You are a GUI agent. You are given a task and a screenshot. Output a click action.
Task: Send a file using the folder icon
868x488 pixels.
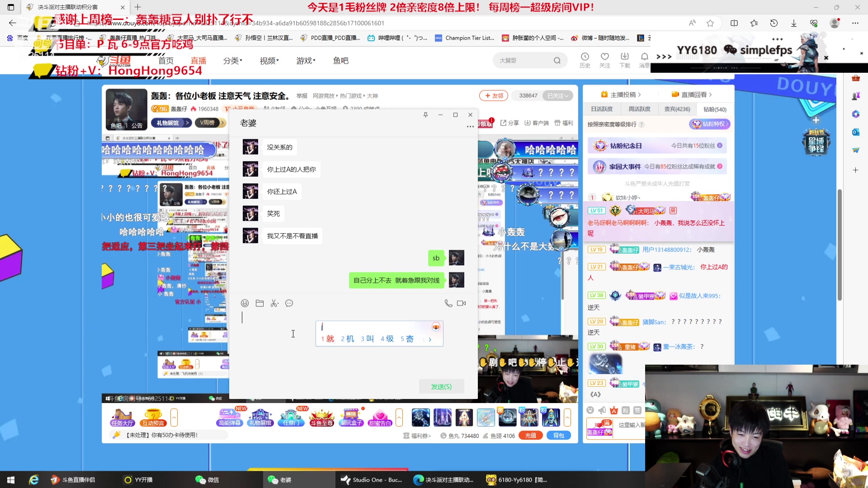click(260, 303)
